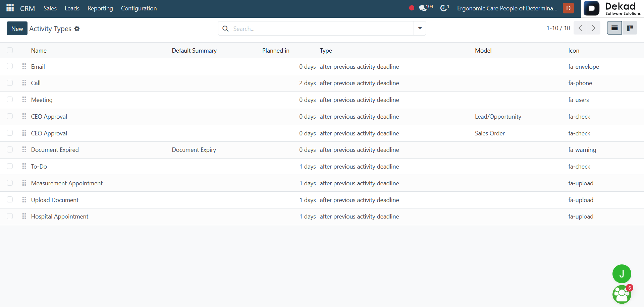The image size is (644, 307).
Task: Grab the drag handle for the Email row
Action: tap(24, 66)
